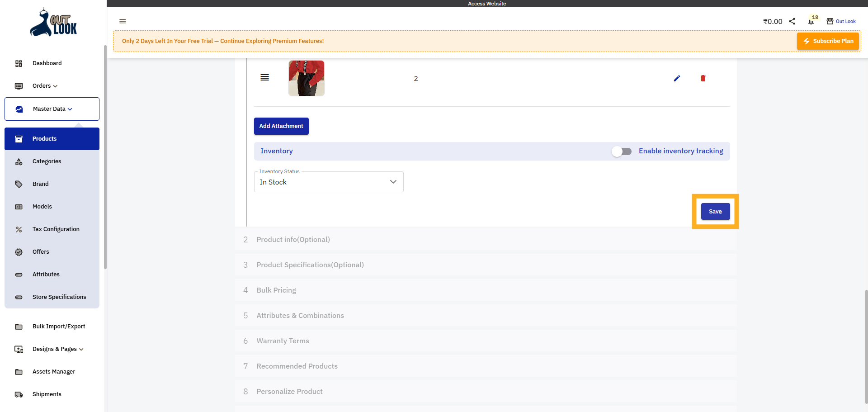Click the Orders list icon
Image resolution: width=868 pixels, height=412 pixels.
coord(19,86)
